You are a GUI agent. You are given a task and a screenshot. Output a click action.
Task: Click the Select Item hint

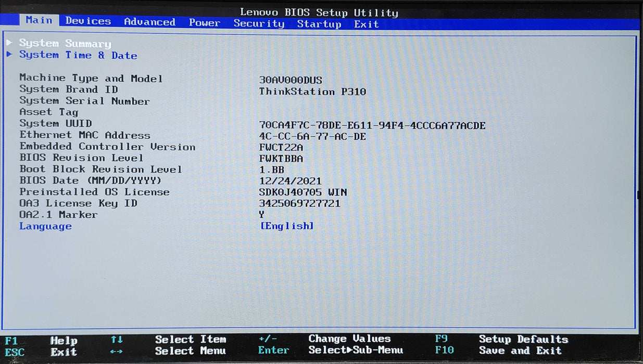tap(191, 340)
